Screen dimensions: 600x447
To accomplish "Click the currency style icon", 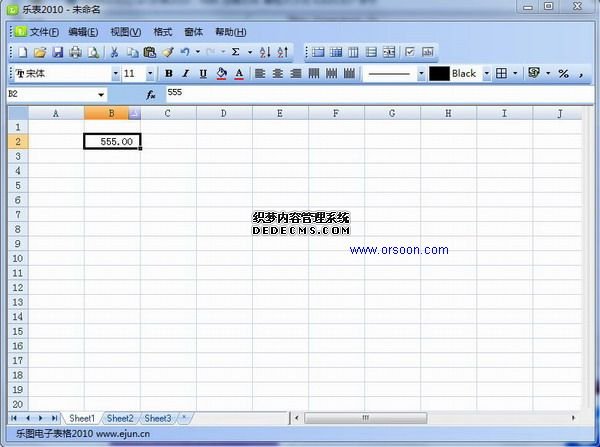I will tap(534, 73).
